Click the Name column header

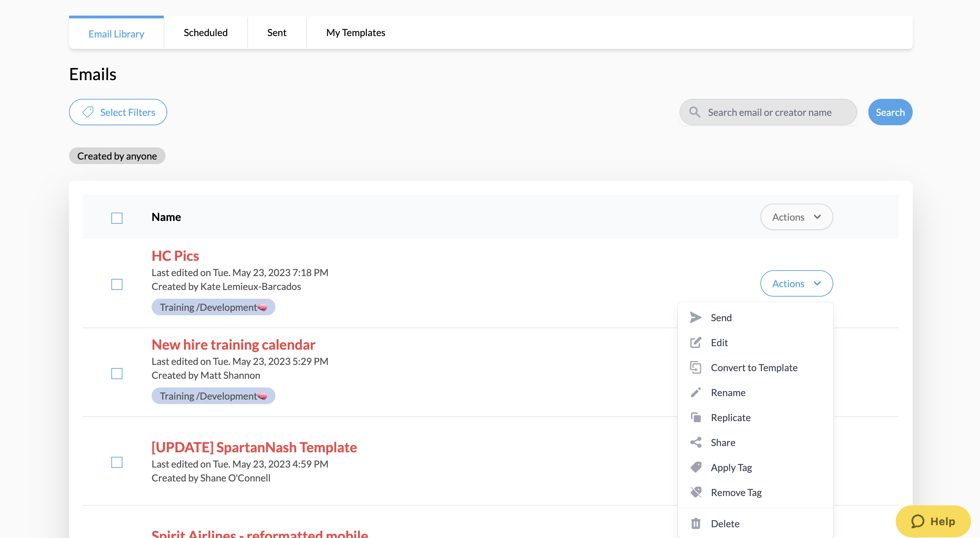click(166, 217)
